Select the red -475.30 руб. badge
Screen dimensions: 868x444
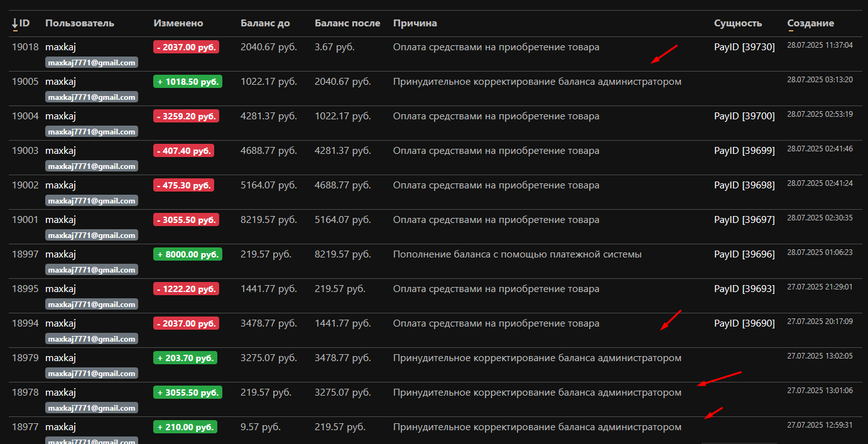[183, 185]
